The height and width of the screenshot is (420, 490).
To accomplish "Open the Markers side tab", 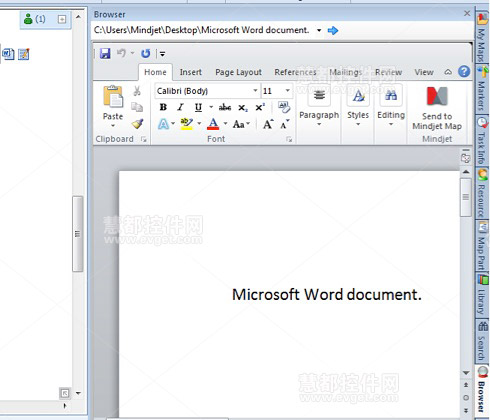I will [482, 88].
